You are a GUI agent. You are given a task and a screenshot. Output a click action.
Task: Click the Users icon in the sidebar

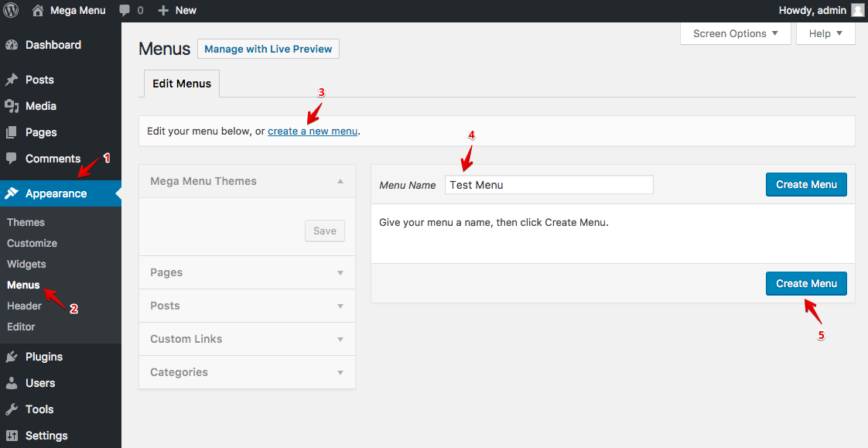click(13, 382)
